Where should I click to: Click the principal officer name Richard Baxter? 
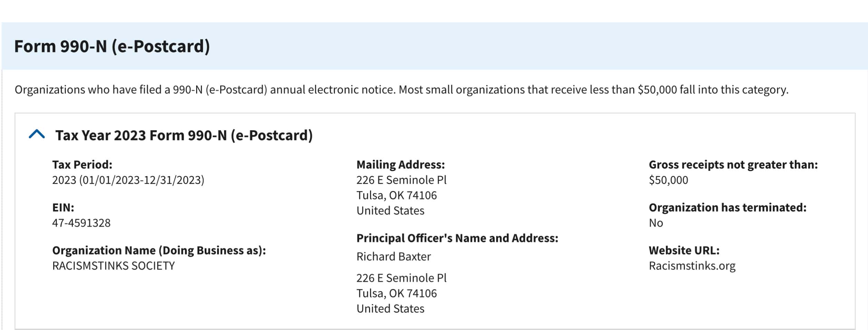tap(394, 256)
